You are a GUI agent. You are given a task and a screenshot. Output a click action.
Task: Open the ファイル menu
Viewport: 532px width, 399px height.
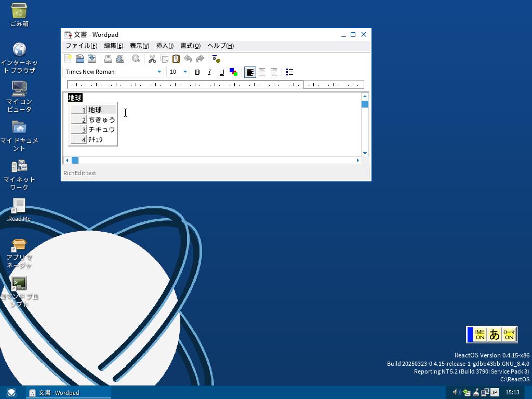pos(81,46)
